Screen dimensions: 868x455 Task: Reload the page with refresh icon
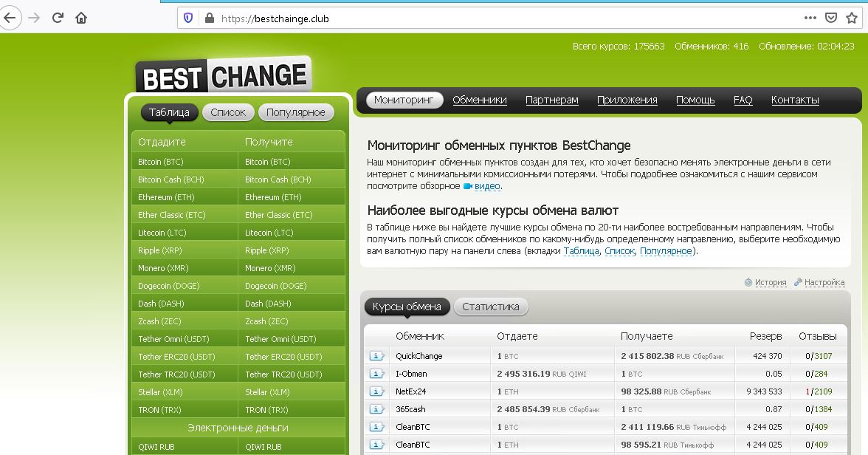pos(58,18)
